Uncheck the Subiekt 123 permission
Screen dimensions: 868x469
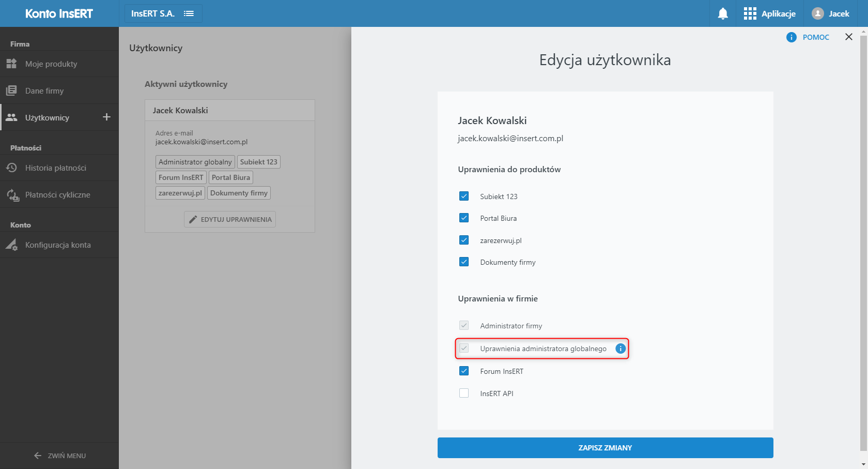click(464, 196)
